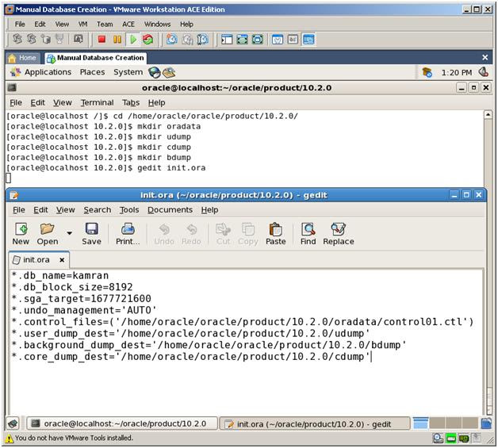Select the first workspace in switcher
The width and height of the screenshot is (498, 448).
tap(421, 423)
